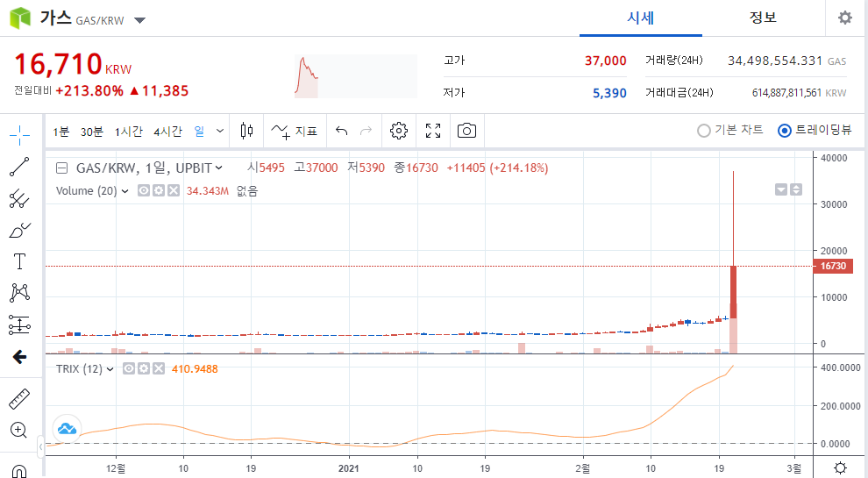Select the crosshair cursor tool
This screenshot has width=868, height=478.
(19, 134)
